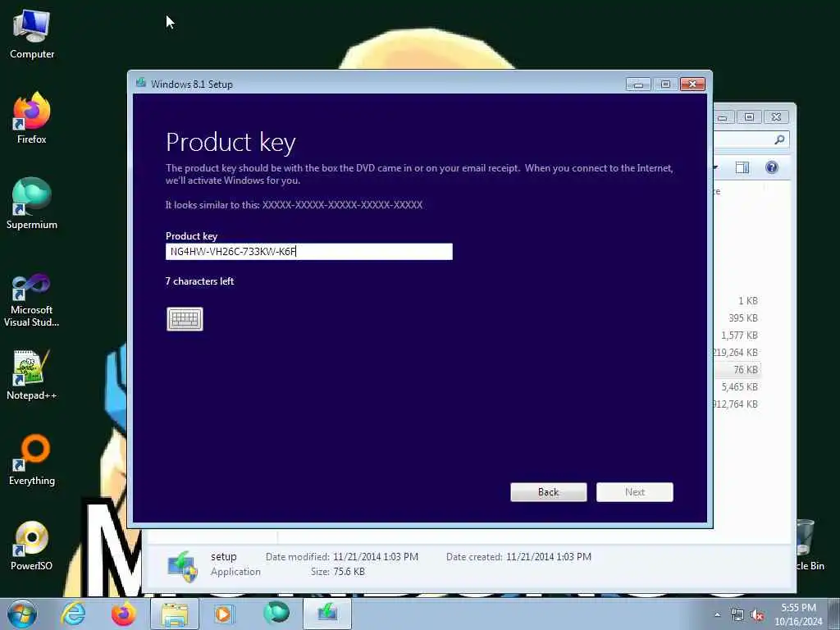Click the Back button
This screenshot has width=840, height=630.
[549, 492]
